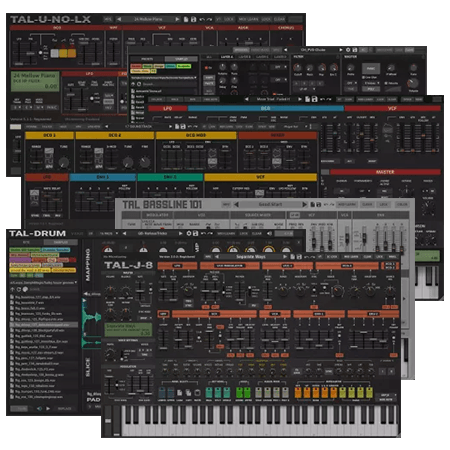Click save disk icon in TAL-J-8 header
The height and width of the screenshot is (450, 450).
(299, 257)
